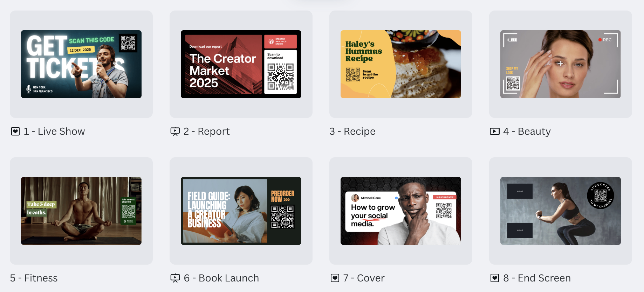The height and width of the screenshot is (292, 644).
Task: Click the video icon beside 4 - Beauty
Action: 495,132
